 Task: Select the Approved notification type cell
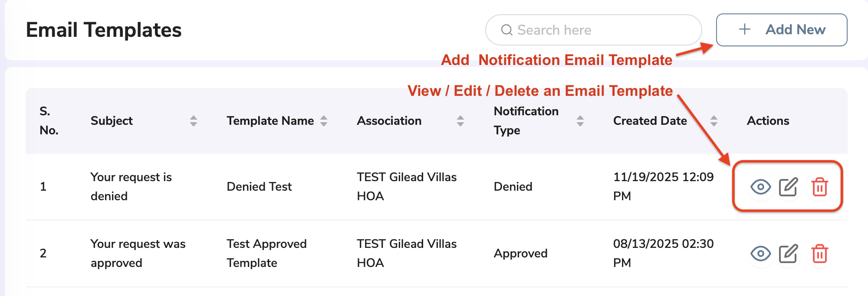point(520,254)
